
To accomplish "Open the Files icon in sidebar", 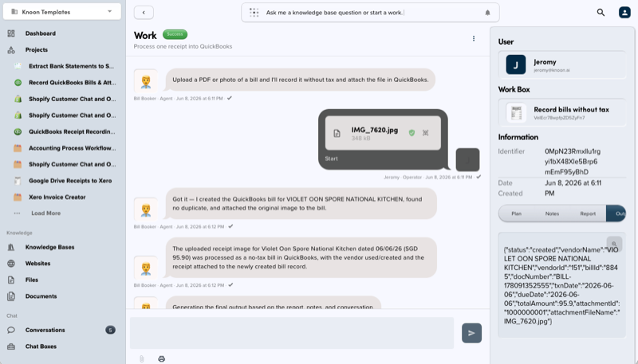I will click(11, 280).
